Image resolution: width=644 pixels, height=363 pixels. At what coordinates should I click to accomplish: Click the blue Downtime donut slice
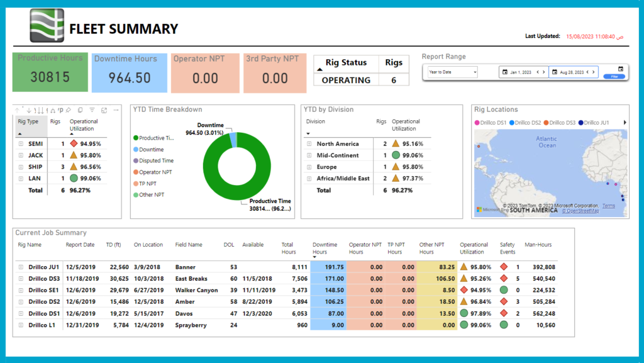click(x=233, y=140)
